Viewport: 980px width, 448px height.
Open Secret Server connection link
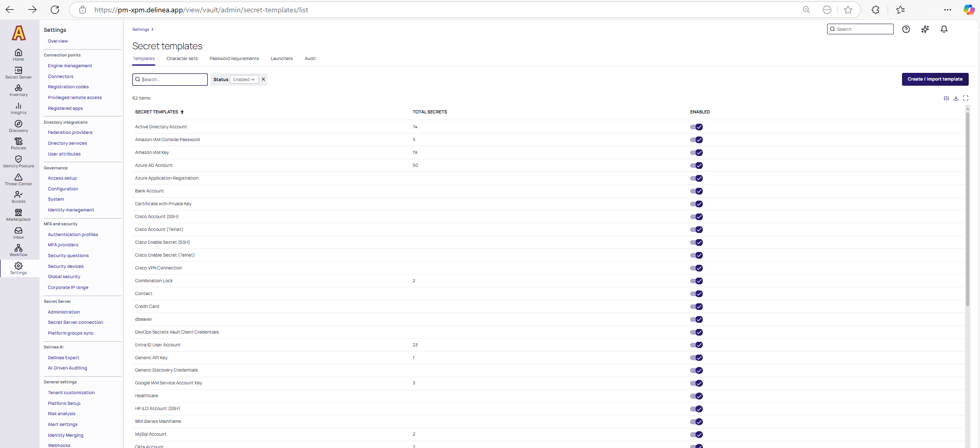point(75,322)
